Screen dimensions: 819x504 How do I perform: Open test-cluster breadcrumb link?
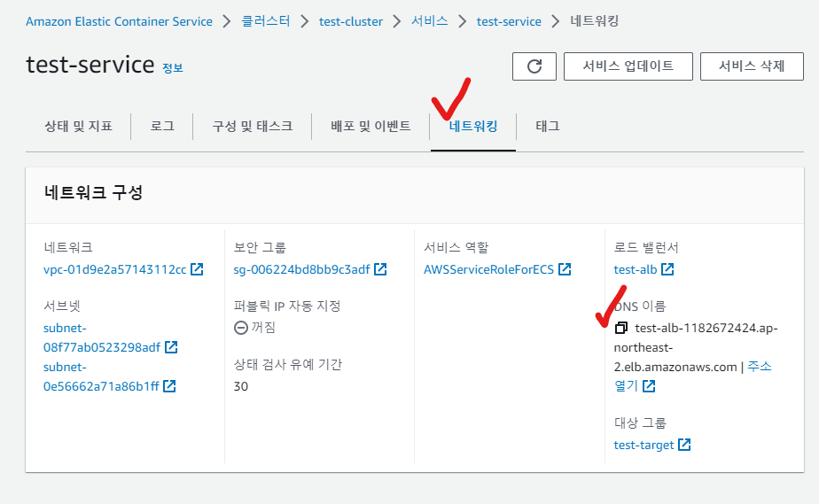point(351,21)
